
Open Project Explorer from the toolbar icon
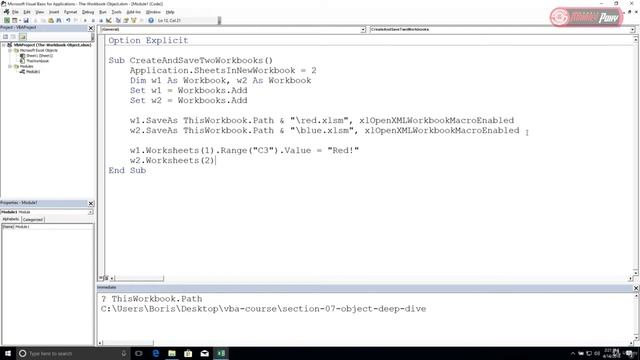(118, 20)
